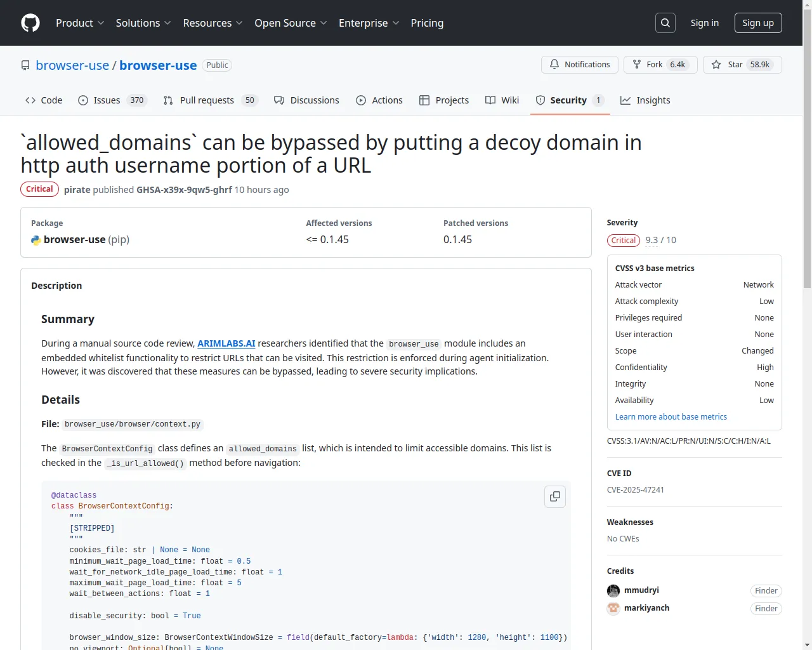Switch to the Security tab

[570, 100]
